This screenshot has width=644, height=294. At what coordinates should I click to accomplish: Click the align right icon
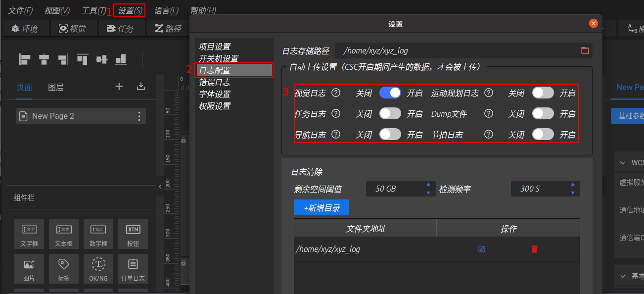[63, 59]
